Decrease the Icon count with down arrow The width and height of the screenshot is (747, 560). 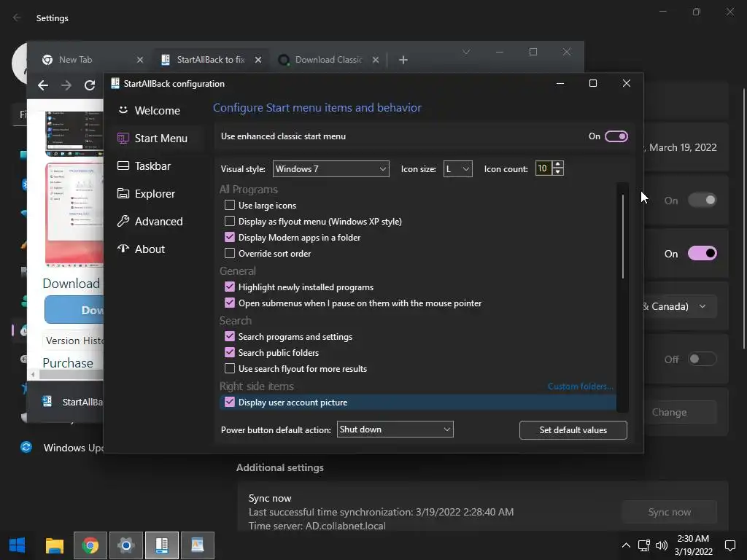pyautogui.click(x=557, y=172)
